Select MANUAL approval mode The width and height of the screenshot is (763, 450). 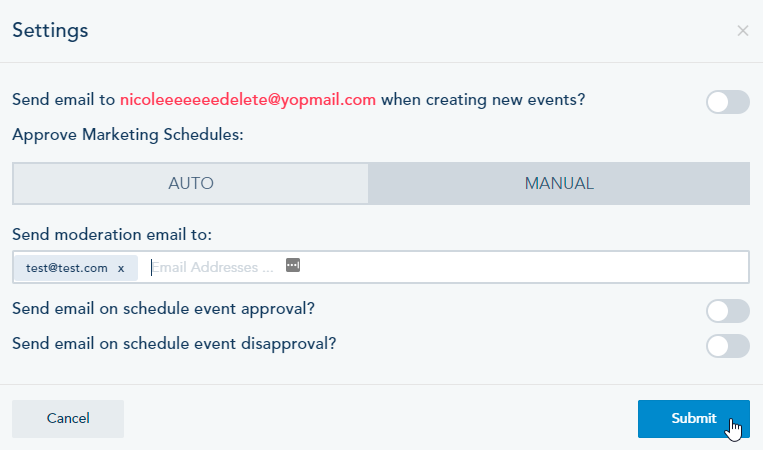[559, 183]
